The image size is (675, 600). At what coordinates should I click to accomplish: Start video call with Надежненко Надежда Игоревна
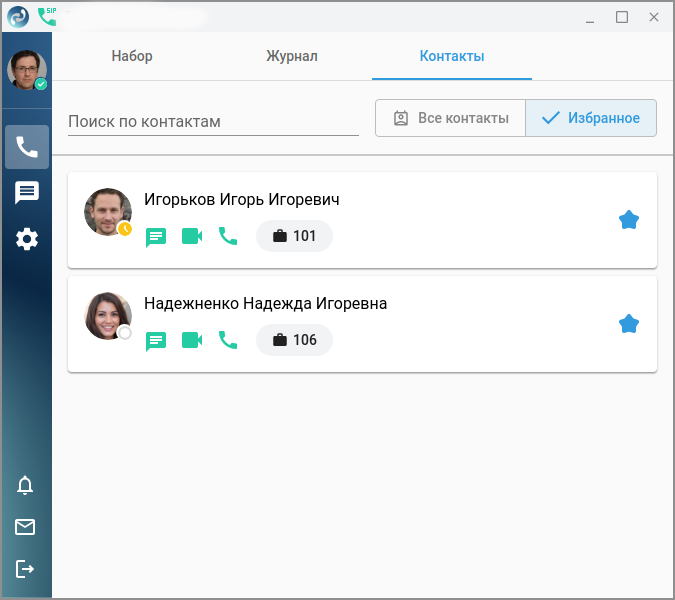pos(192,340)
